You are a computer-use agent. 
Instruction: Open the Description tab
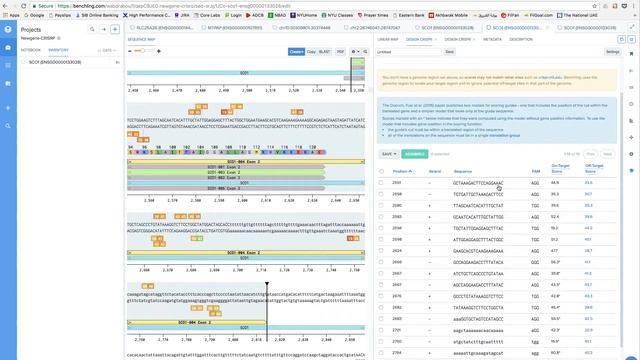click(521, 40)
